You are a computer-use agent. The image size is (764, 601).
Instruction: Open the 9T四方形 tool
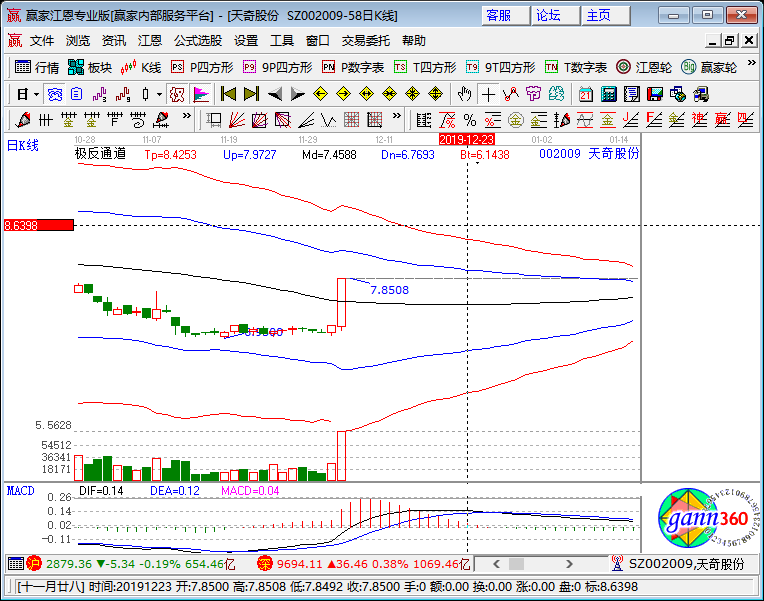pyautogui.click(x=500, y=67)
